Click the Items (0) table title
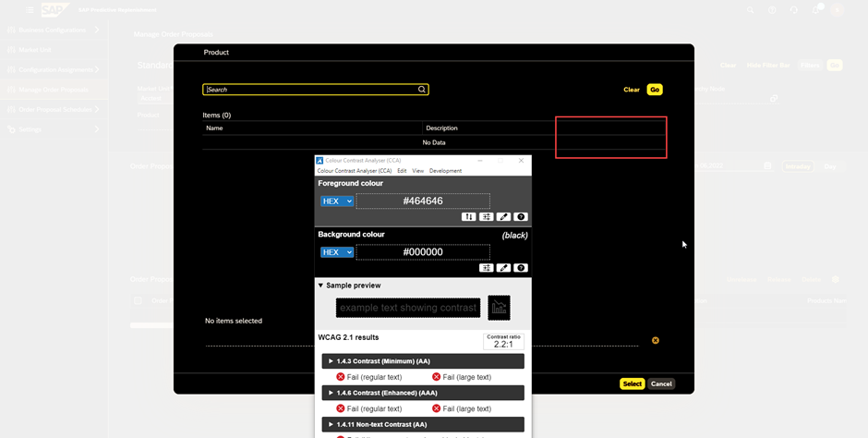The image size is (868, 438). pyautogui.click(x=217, y=116)
